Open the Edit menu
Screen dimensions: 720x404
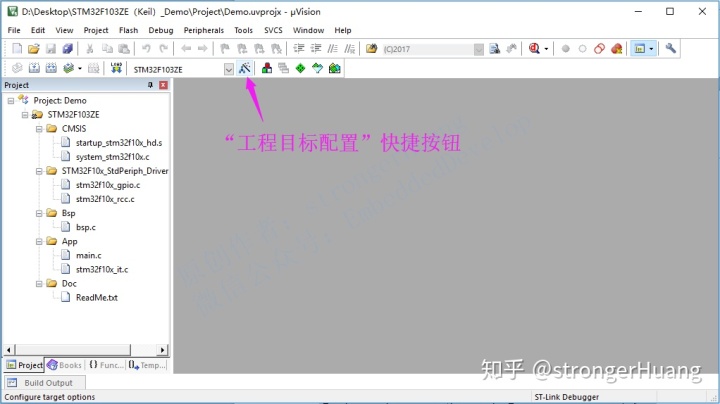pyautogui.click(x=38, y=30)
